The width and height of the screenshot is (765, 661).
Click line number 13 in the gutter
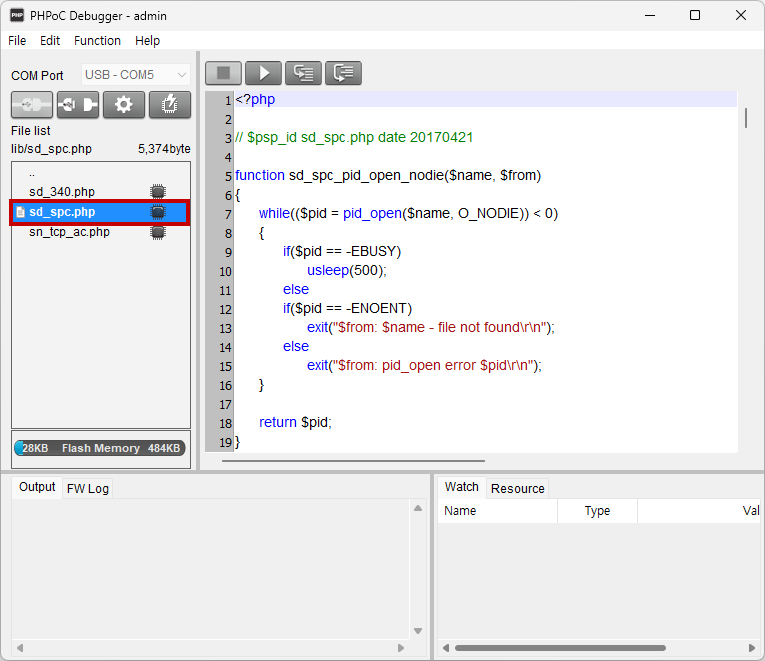click(x=225, y=328)
